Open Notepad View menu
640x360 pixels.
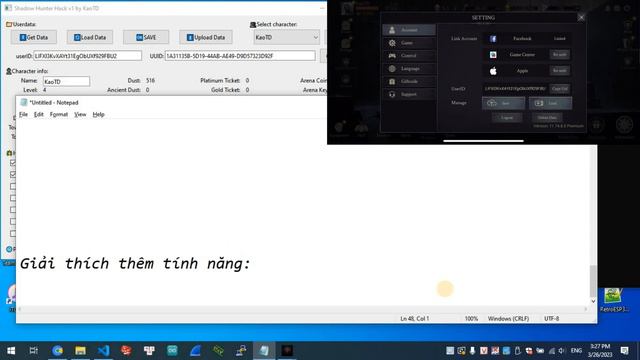point(80,114)
